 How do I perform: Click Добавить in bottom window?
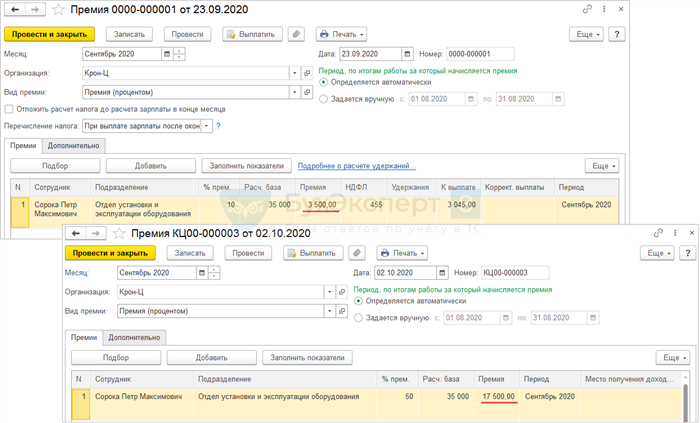(212, 358)
